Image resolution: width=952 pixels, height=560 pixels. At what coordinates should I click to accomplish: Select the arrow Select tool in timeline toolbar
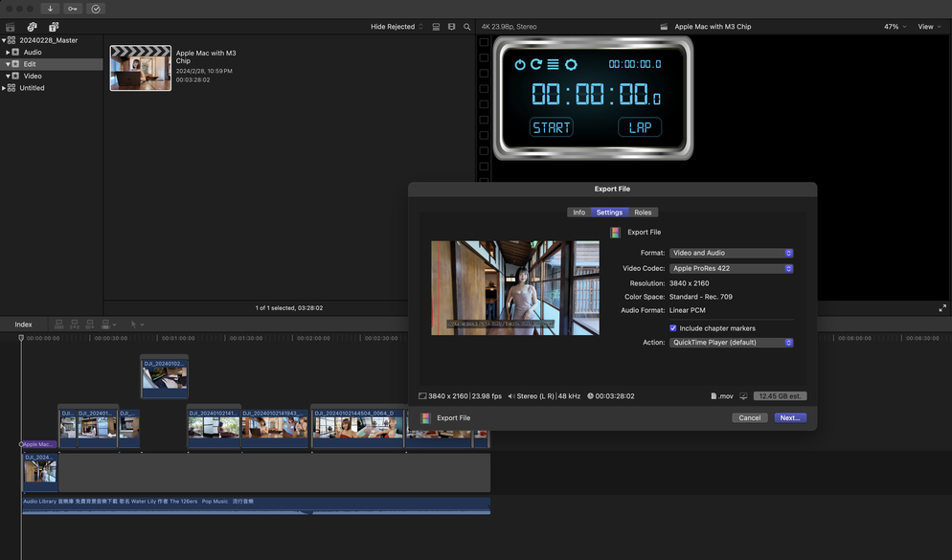tap(133, 325)
